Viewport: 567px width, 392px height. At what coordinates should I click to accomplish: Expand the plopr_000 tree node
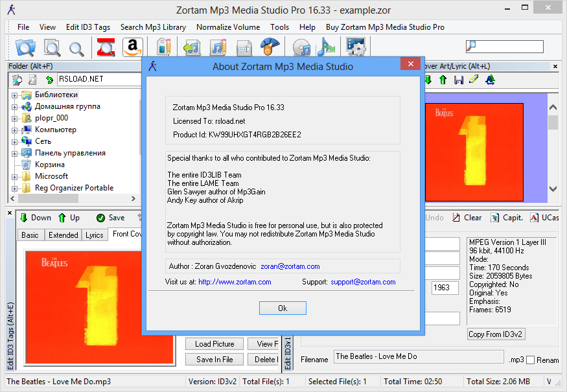(x=14, y=119)
